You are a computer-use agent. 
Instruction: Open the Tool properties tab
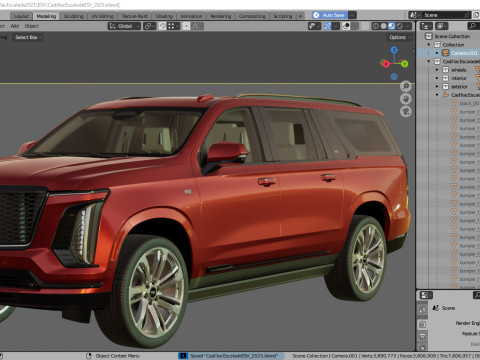click(x=422, y=310)
